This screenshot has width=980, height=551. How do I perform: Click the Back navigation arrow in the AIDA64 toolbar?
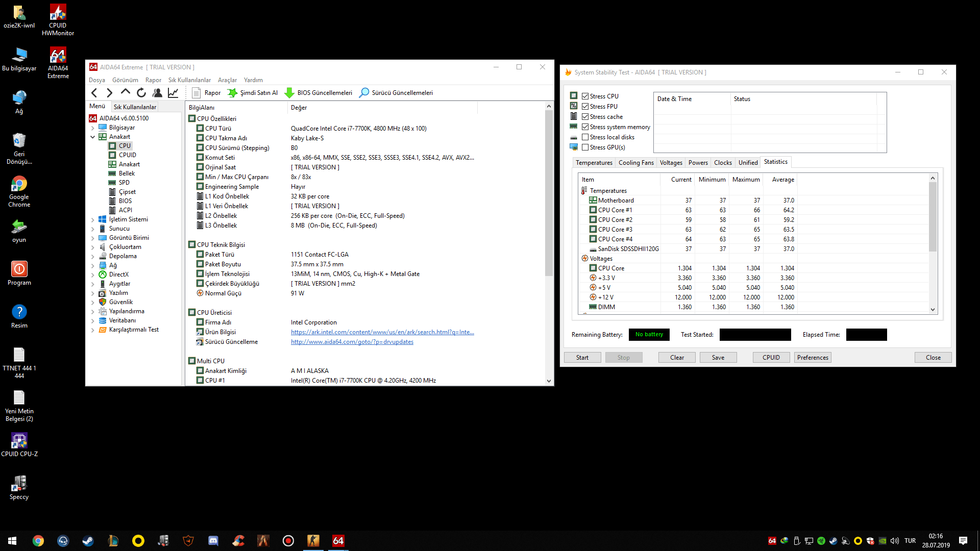(94, 93)
